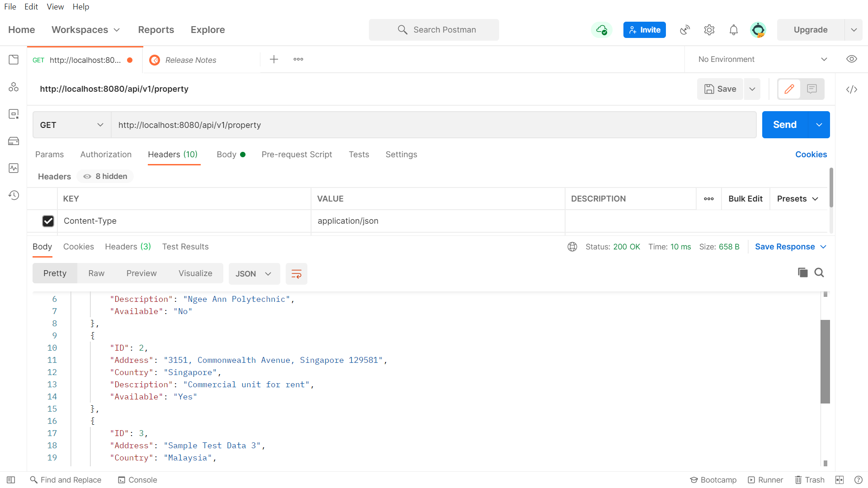Edit the application/json header value

click(x=438, y=221)
